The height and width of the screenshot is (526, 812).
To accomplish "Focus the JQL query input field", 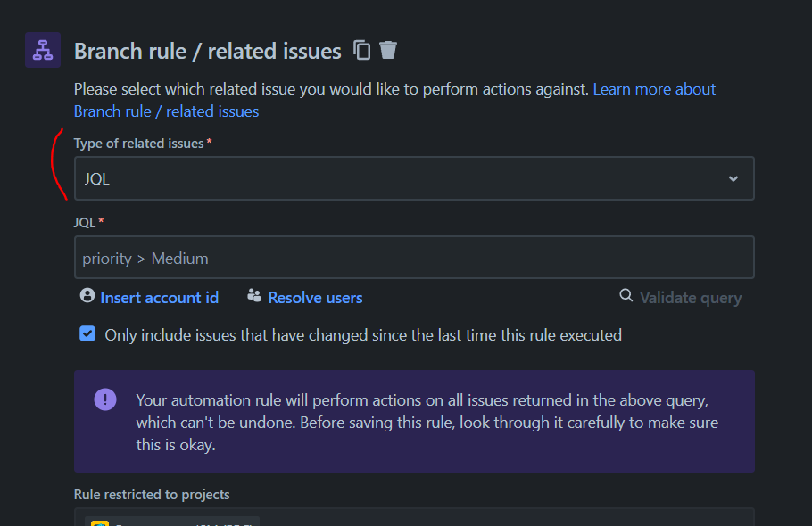I will click(x=413, y=258).
